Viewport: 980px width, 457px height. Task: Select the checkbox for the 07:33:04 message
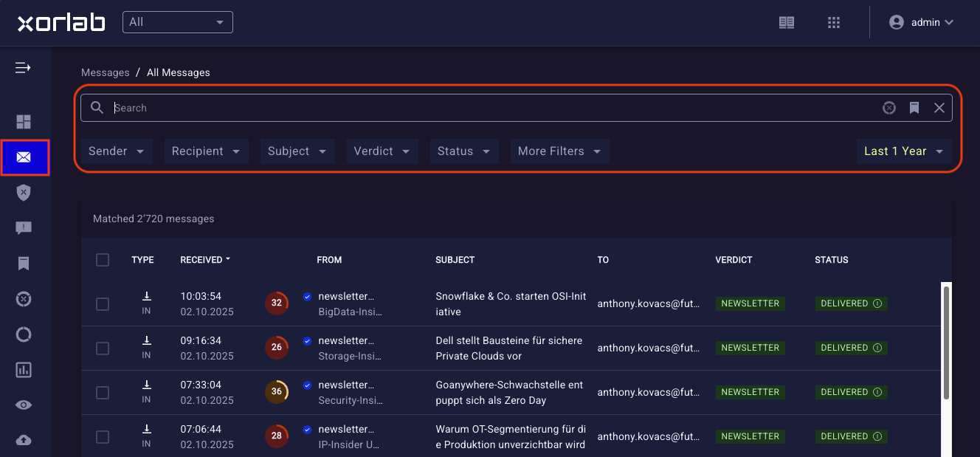pos(103,393)
